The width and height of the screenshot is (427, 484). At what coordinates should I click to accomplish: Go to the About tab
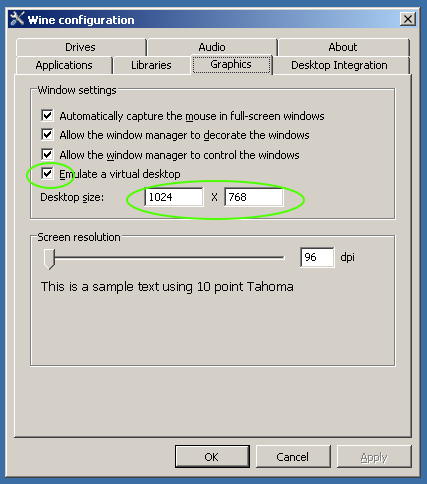[343, 47]
